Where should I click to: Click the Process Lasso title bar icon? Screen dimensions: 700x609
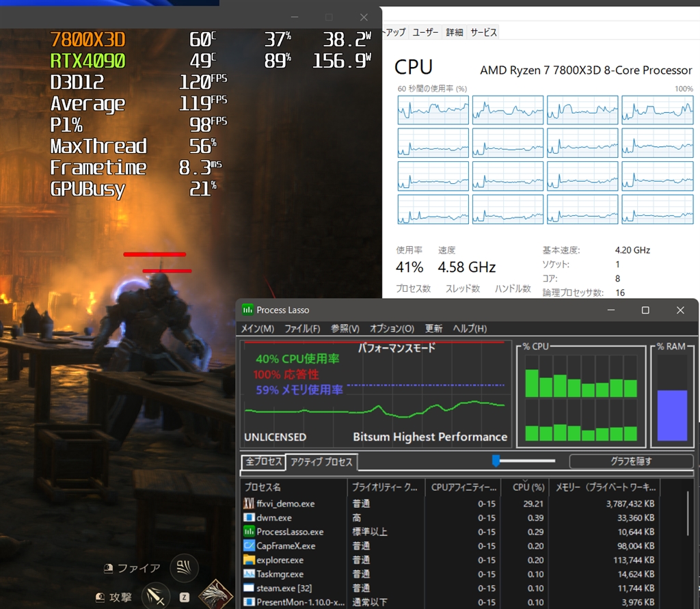click(x=247, y=310)
